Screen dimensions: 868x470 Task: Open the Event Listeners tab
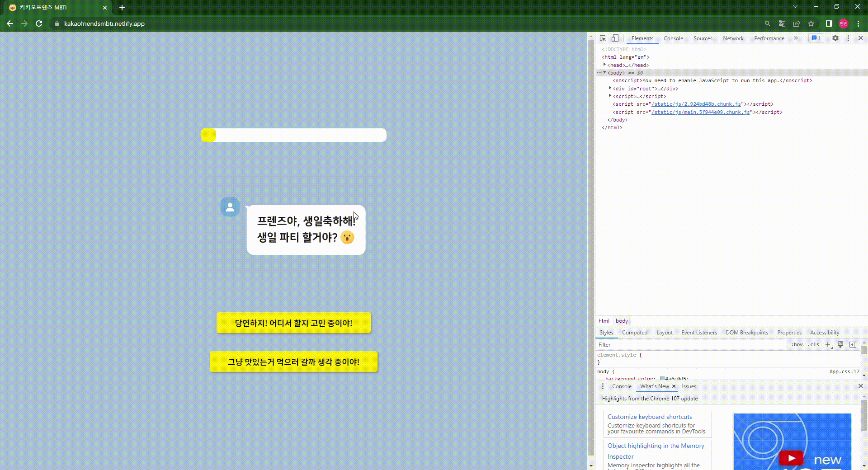click(x=699, y=333)
